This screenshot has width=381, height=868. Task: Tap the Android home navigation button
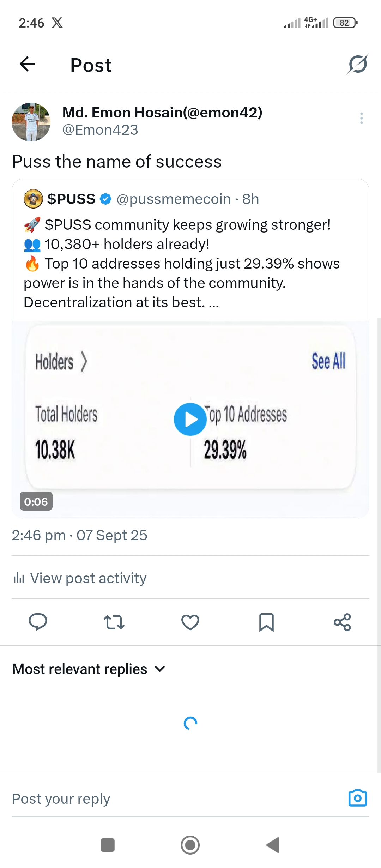[190, 845]
